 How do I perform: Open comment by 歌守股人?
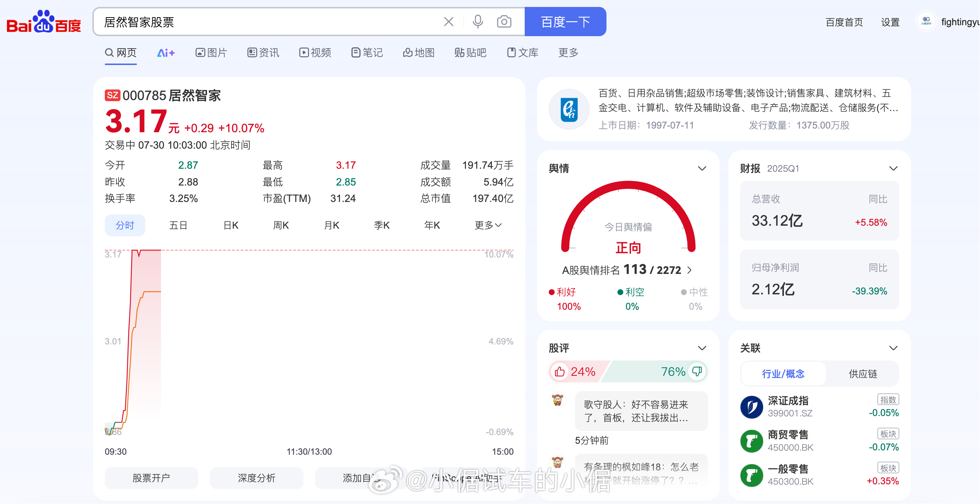[641, 411]
